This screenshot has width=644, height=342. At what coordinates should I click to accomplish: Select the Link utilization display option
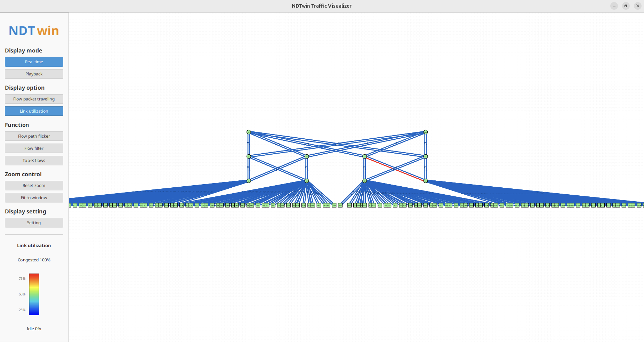click(x=34, y=111)
